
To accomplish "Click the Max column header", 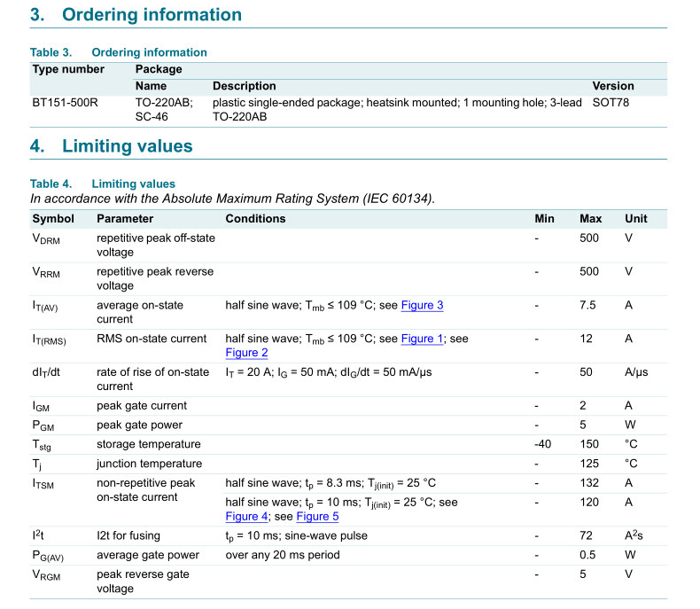I will click(x=590, y=219).
